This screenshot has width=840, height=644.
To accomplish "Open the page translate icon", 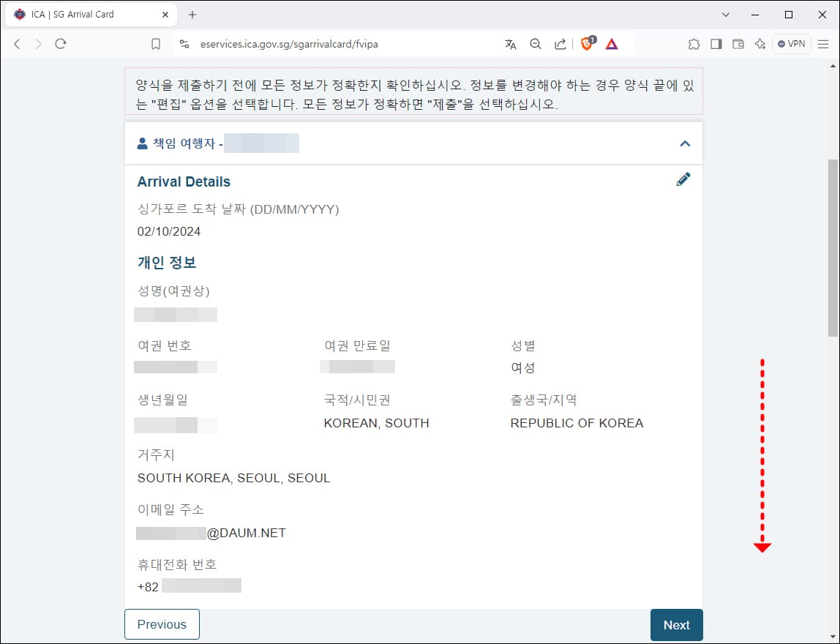I will (510, 44).
